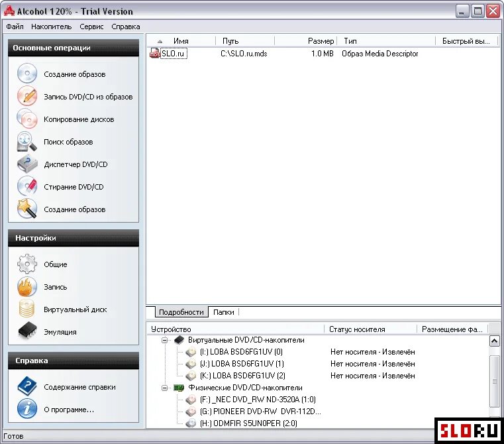504x444 pixels.
Task: Click the chip icon for Эмуляция
Action: point(27,331)
